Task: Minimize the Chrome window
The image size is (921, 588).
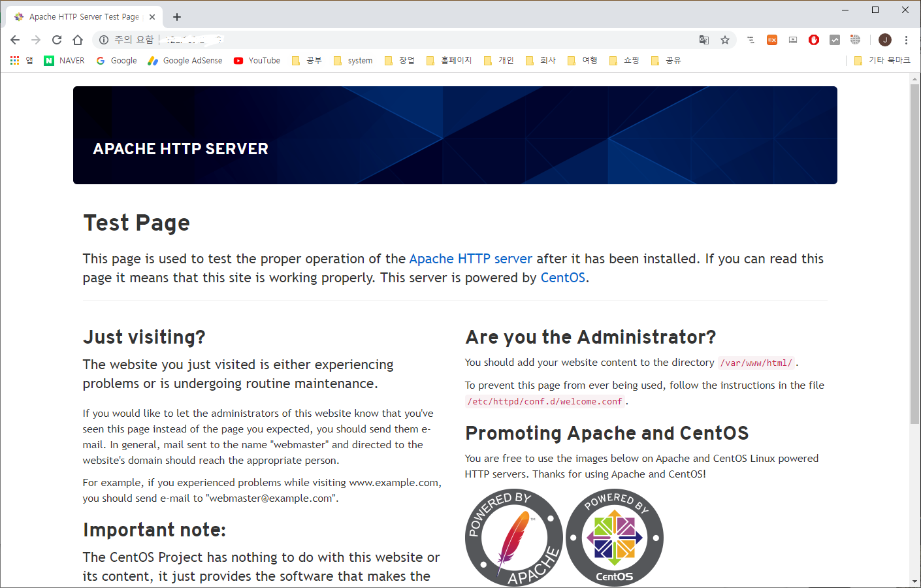Action: 845,10
